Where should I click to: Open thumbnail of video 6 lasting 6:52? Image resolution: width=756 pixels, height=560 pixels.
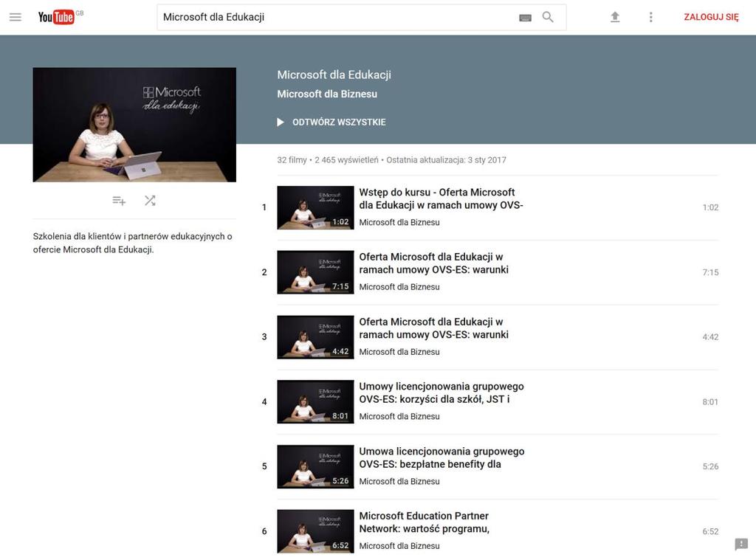point(315,531)
